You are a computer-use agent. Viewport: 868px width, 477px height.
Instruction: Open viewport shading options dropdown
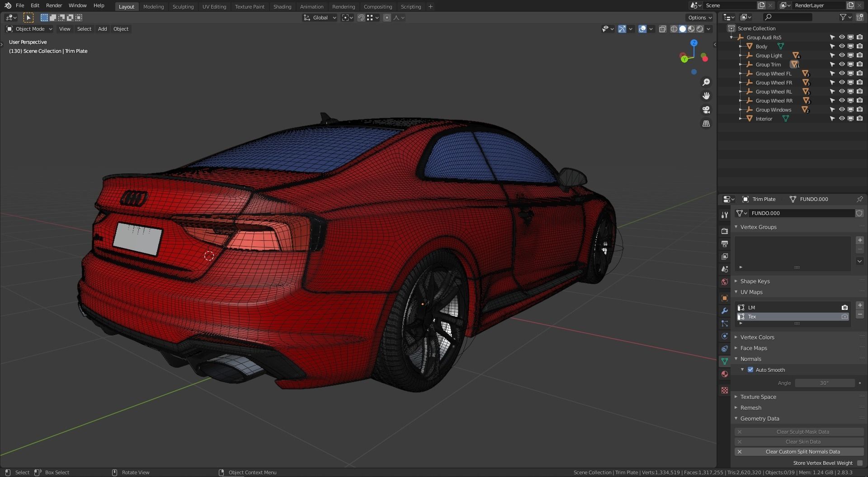pyautogui.click(x=709, y=29)
